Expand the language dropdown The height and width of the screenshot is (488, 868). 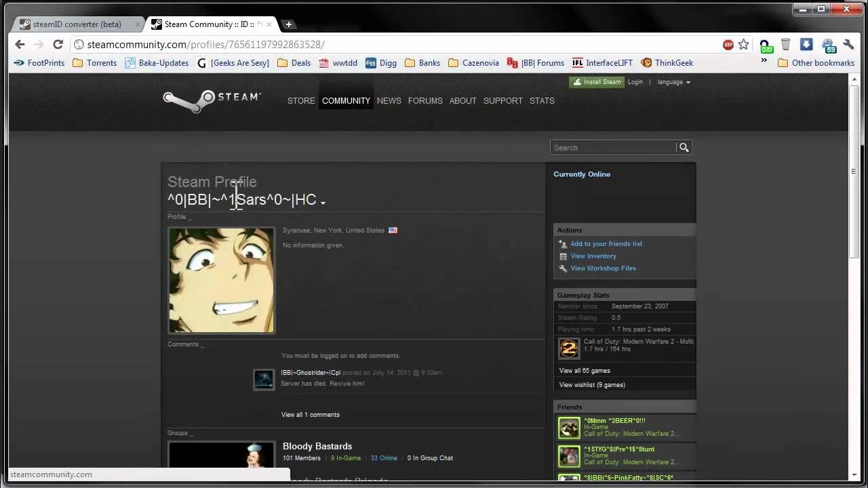674,82
